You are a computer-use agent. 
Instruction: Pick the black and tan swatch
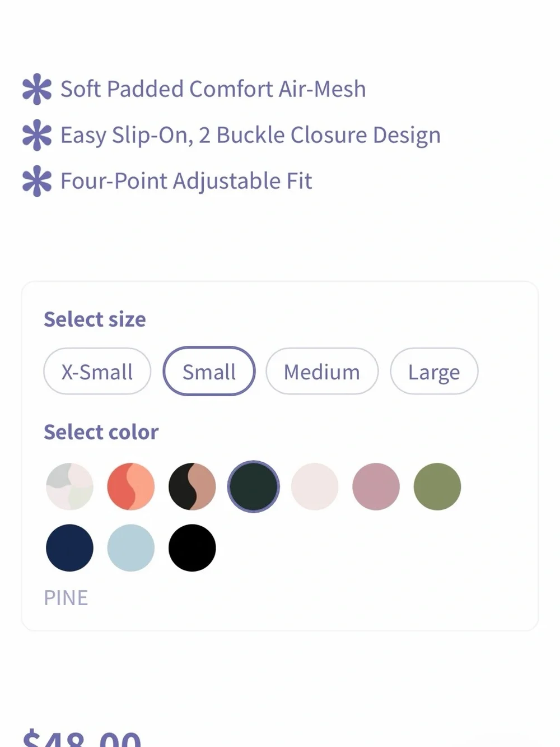point(192,486)
